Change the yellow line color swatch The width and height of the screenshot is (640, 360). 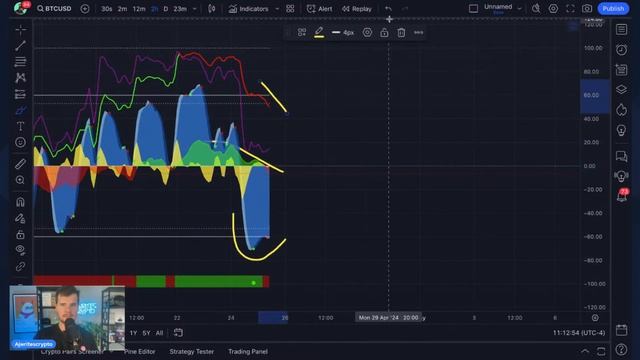(319, 33)
